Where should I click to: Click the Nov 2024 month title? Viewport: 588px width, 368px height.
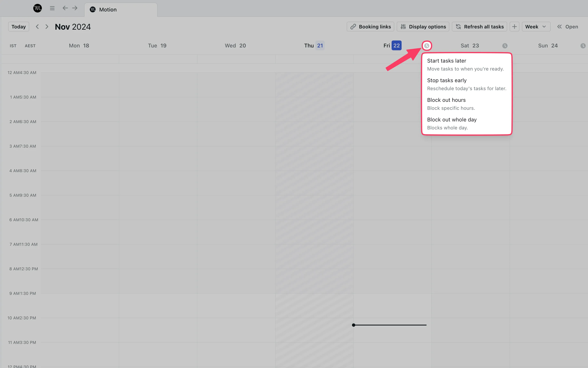click(73, 27)
